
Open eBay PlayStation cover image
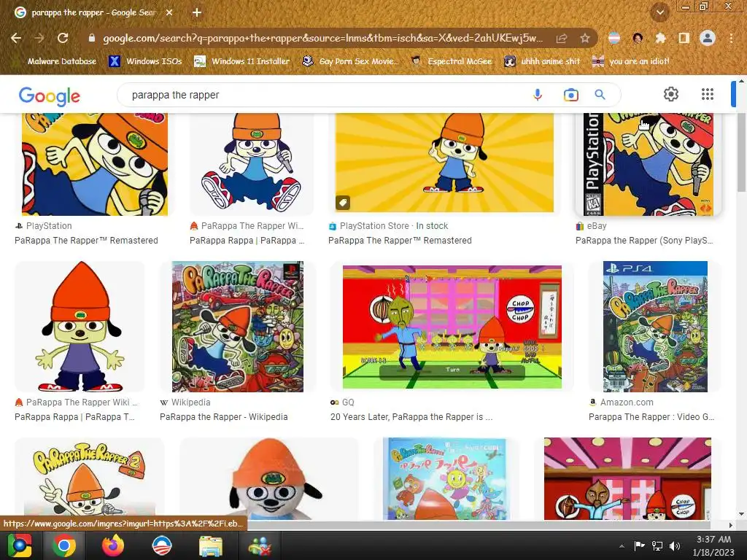click(649, 164)
